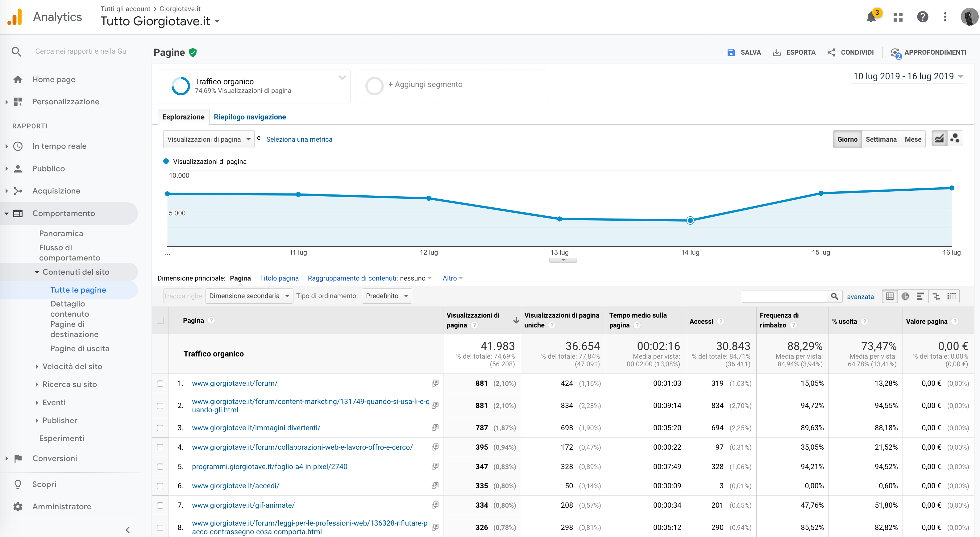Check row 7 gif-animate checkbox
This screenshot has width=980, height=537.
point(160,506)
